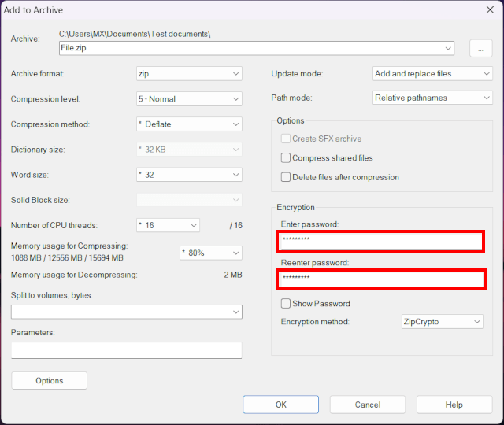Click the Reenter password field
The image size is (504, 425).
click(380, 279)
